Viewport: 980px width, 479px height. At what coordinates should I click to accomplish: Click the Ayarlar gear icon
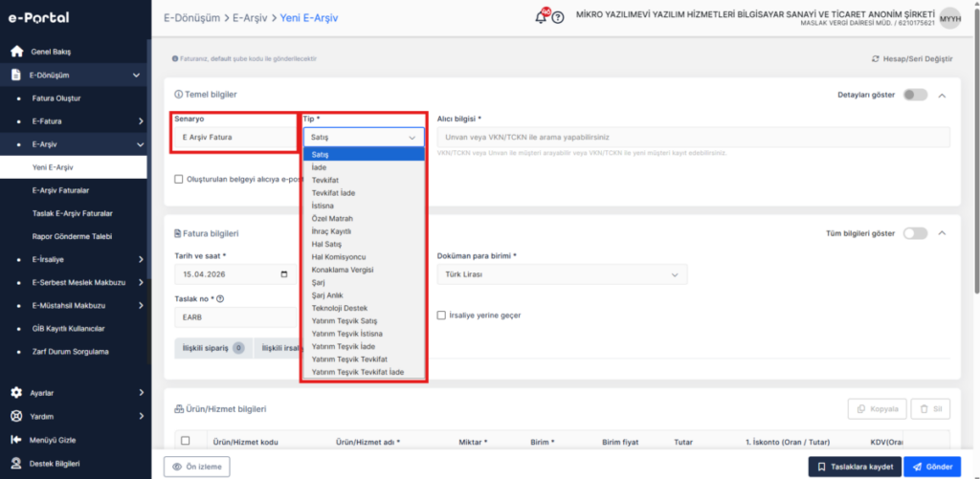tap(17, 393)
